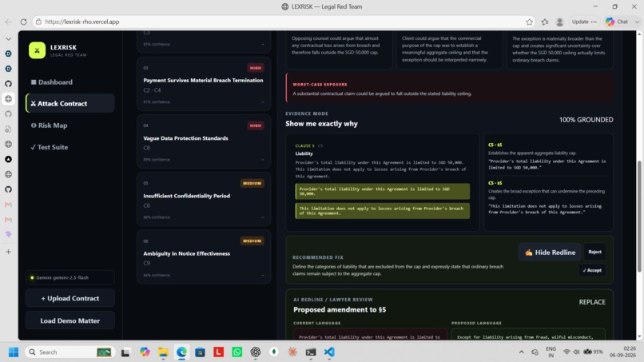Open Terminal from the taskbar
The image size is (644, 362).
(311, 352)
